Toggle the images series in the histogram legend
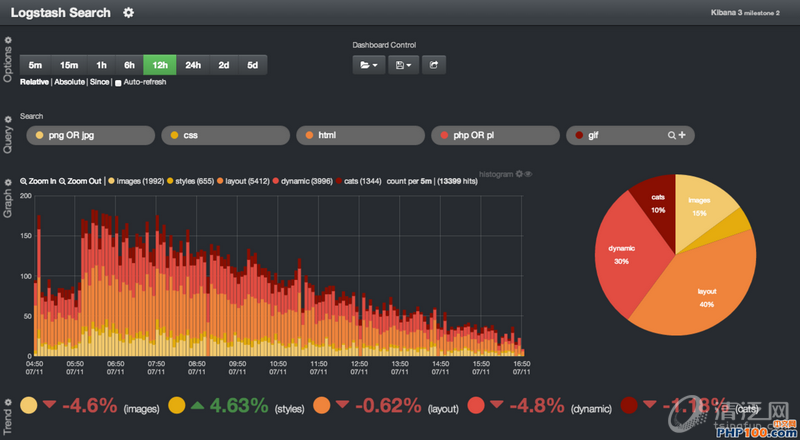Viewport: 800px width, 440px height. [140, 181]
